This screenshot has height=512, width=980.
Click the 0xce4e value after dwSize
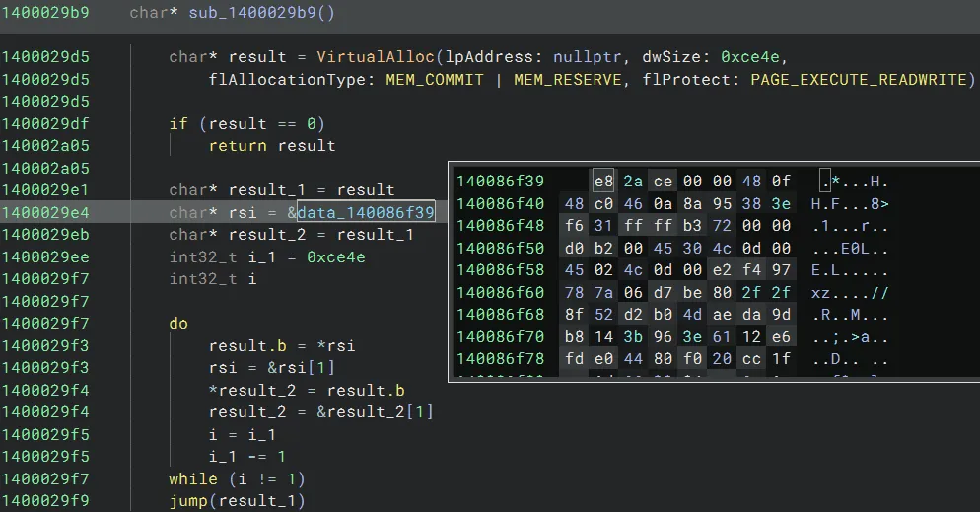(x=750, y=57)
